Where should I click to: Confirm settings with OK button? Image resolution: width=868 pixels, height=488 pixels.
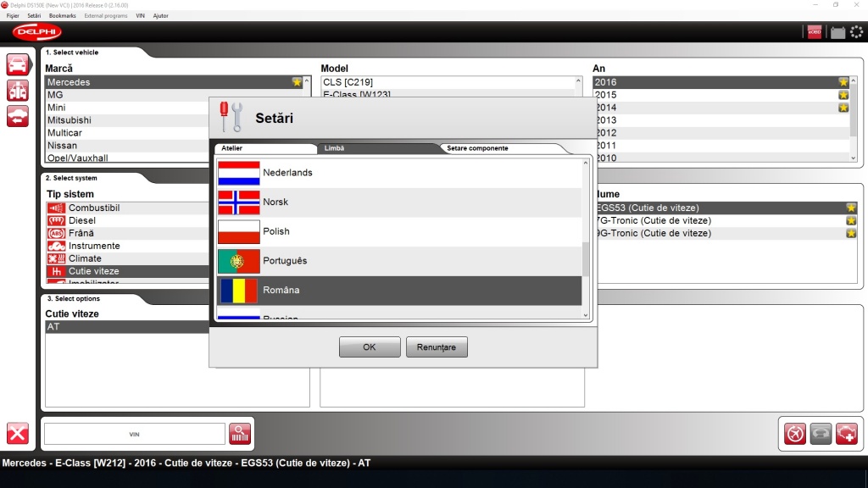(x=370, y=347)
